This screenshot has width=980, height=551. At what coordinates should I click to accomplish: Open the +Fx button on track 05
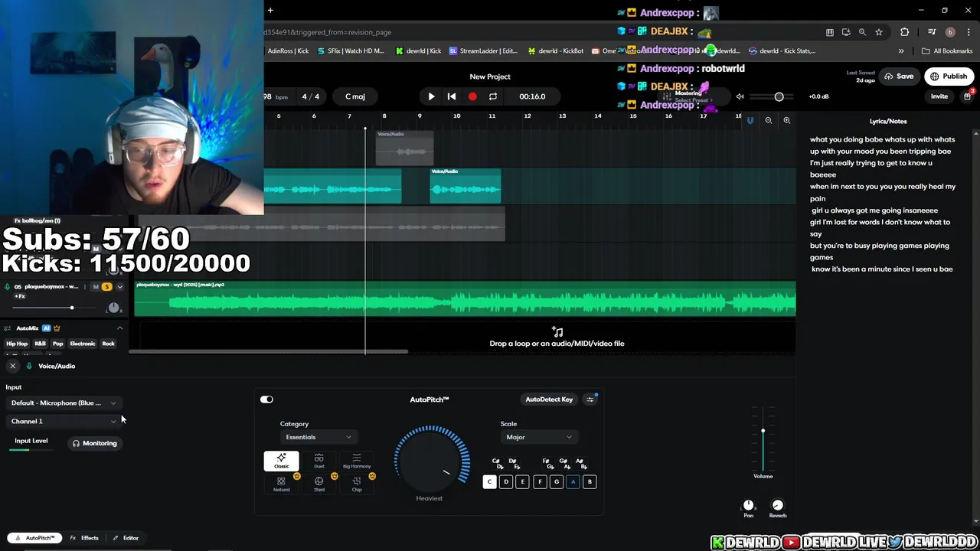click(19, 296)
